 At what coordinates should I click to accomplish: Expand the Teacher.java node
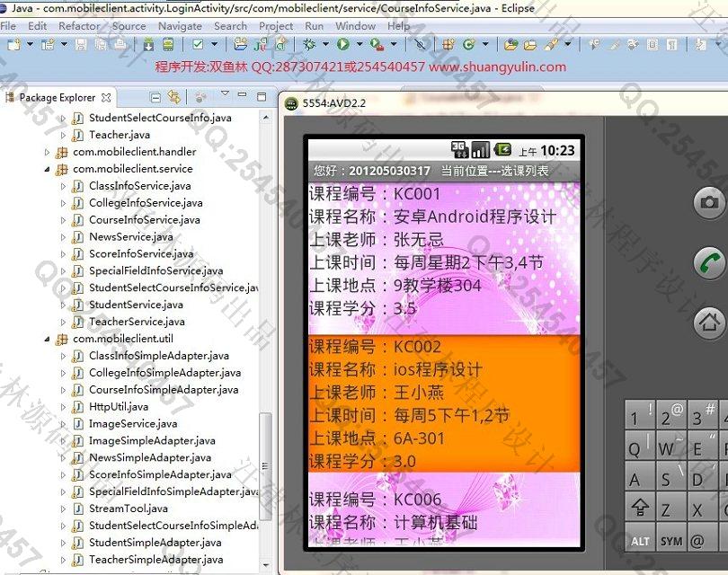click(63, 135)
